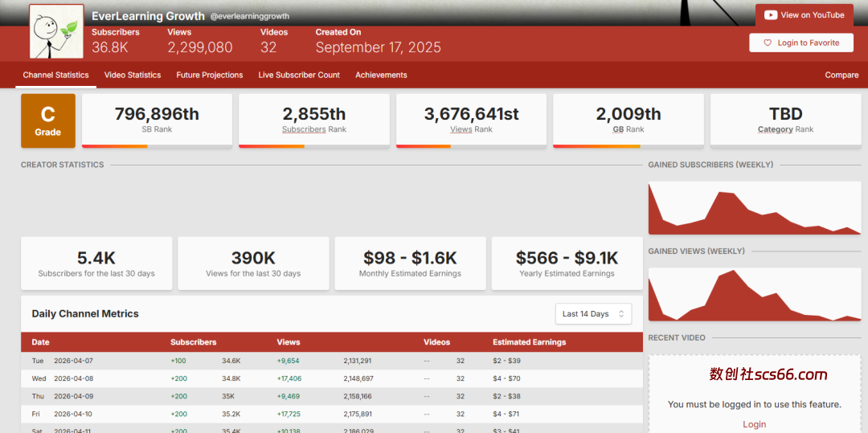
Task: Click the TBD Category Rank card
Action: (x=785, y=121)
